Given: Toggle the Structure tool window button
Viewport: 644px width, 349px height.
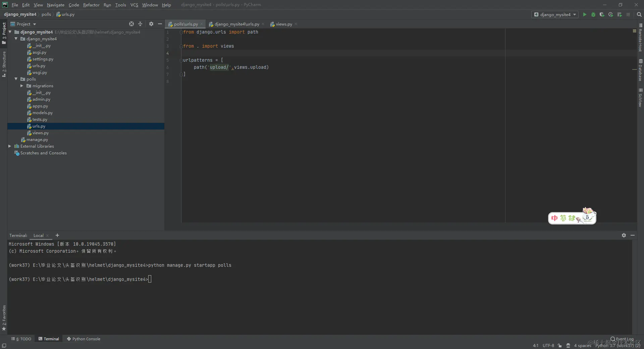Looking at the screenshot, I should coord(4,64).
